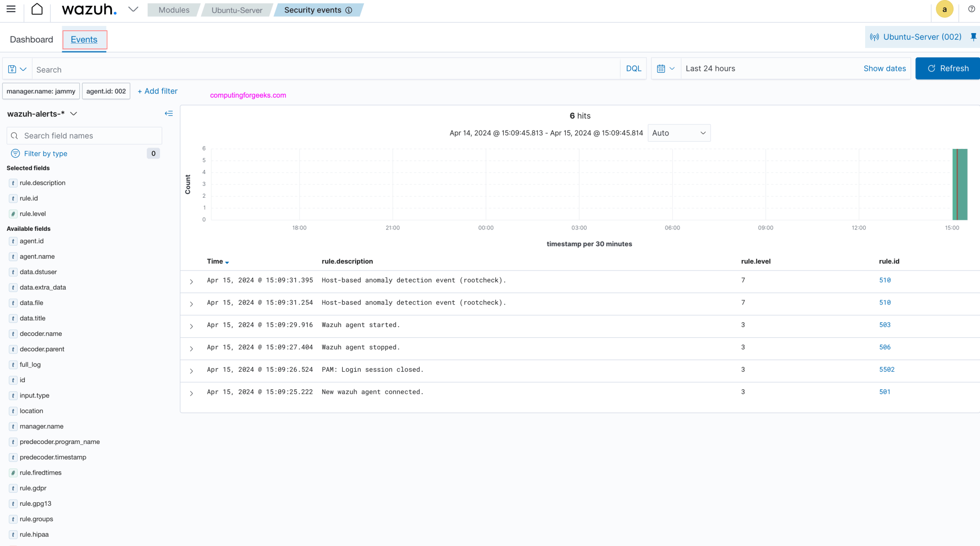The height and width of the screenshot is (546, 980).
Task: Switch to the Dashboard tab
Action: coord(31,39)
